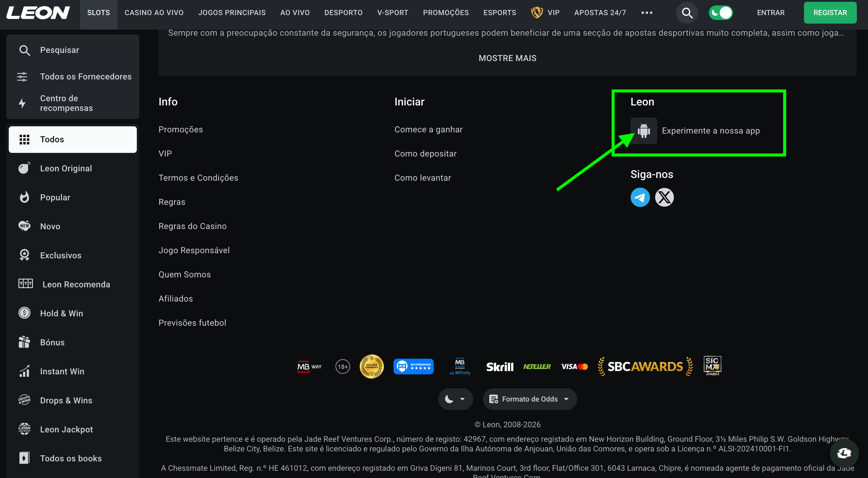Viewport: 868px width, 478px height.
Task: Open Termos e Condições link
Action: [198, 178]
